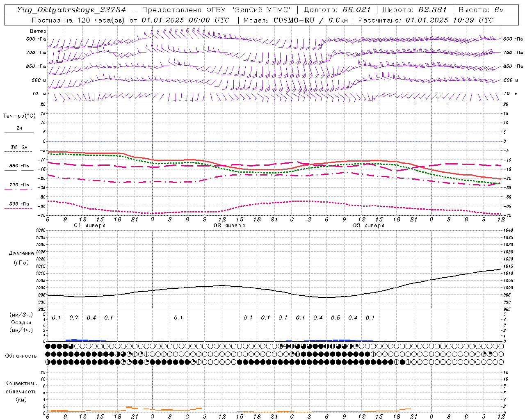Click the Конвективн. convective cloud label
Viewport: 525px width, 420px height.
pyautogui.click(x=21, y=383)
